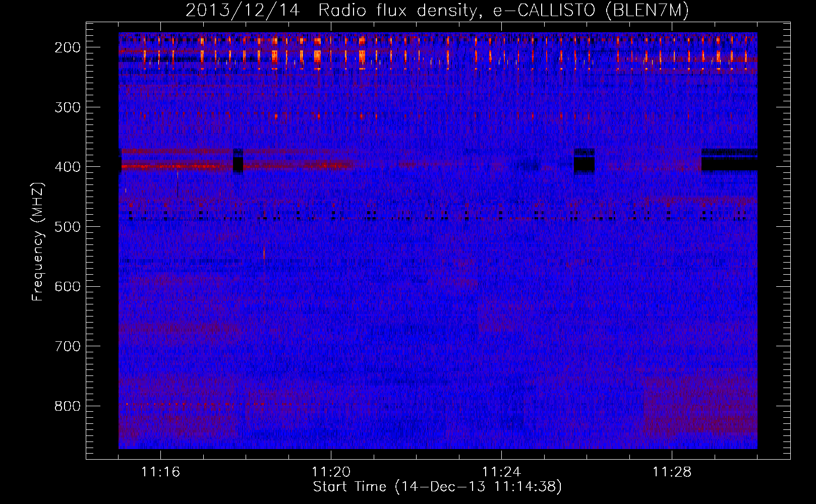The image size is (816, 504).
Task: Click the 700 frequency tick label
Action: [67, 346]
